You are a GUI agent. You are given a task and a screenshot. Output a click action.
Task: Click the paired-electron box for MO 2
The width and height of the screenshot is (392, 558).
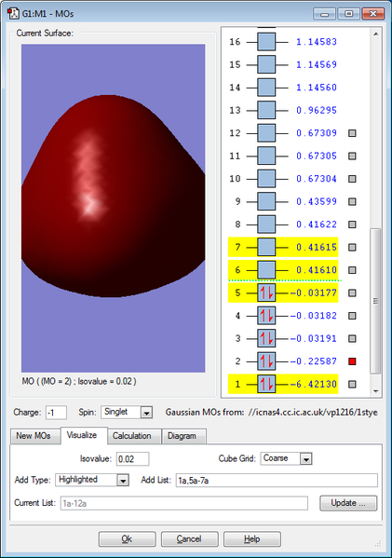(266, 361)
